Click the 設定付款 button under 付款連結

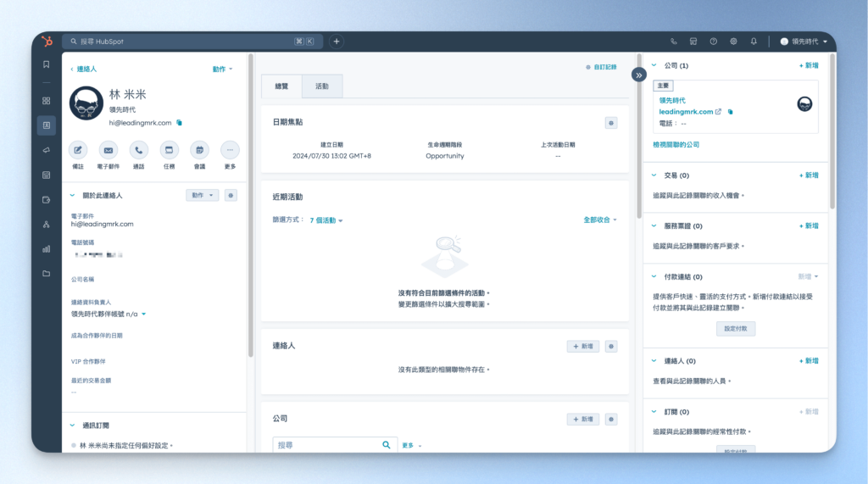[x=736, y=328]
